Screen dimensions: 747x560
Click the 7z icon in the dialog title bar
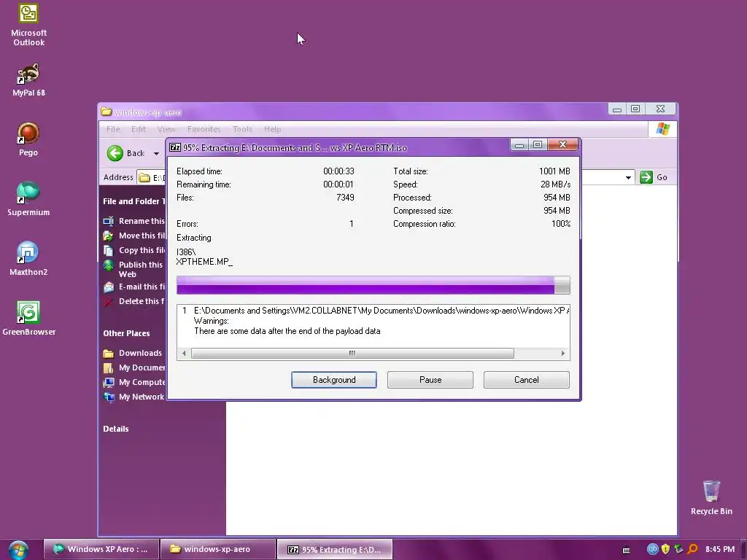coord(175,147)
